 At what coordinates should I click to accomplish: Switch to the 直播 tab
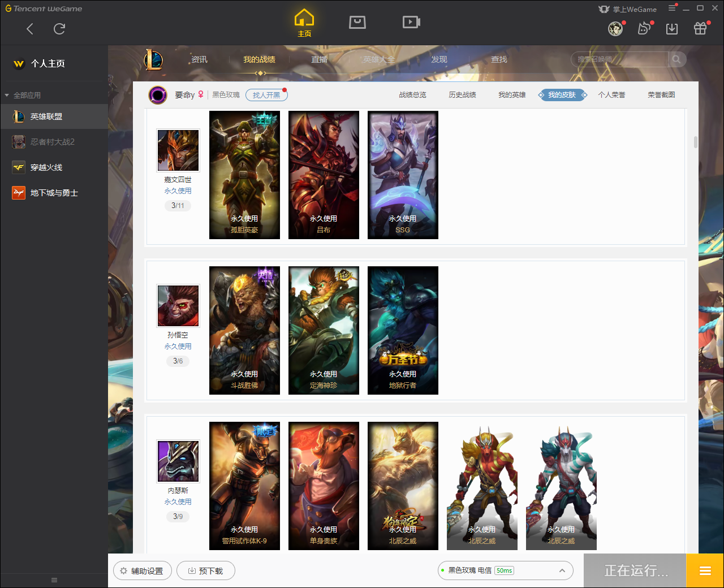[x=319, y=59]
